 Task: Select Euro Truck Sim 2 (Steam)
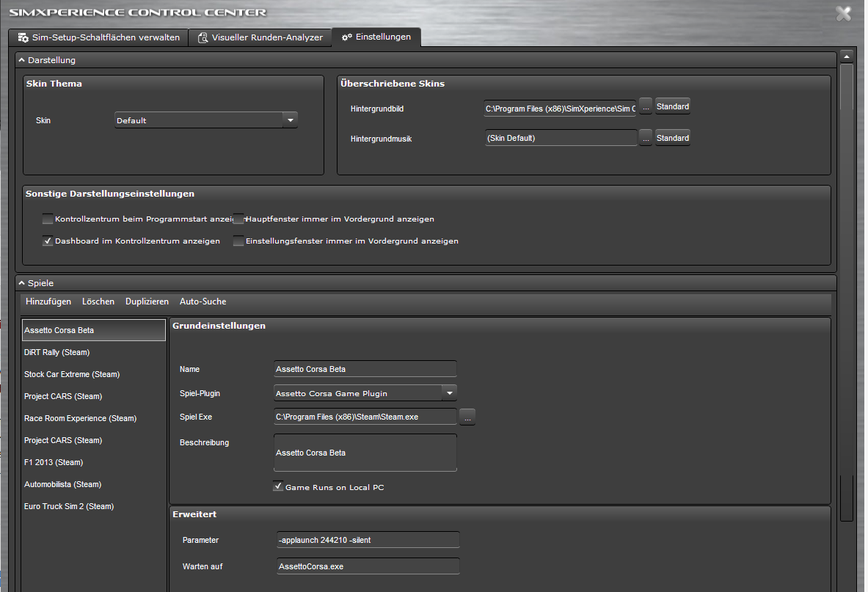(94, 506)
